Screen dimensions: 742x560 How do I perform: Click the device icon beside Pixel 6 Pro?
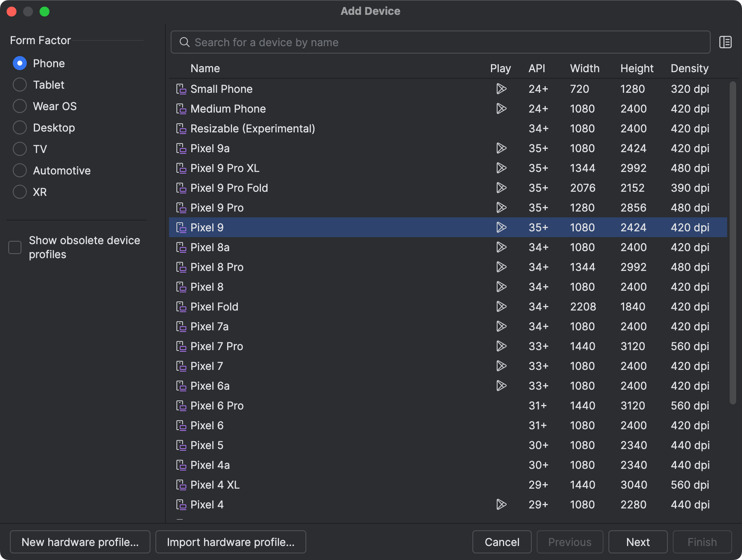(x=181, y=405)
